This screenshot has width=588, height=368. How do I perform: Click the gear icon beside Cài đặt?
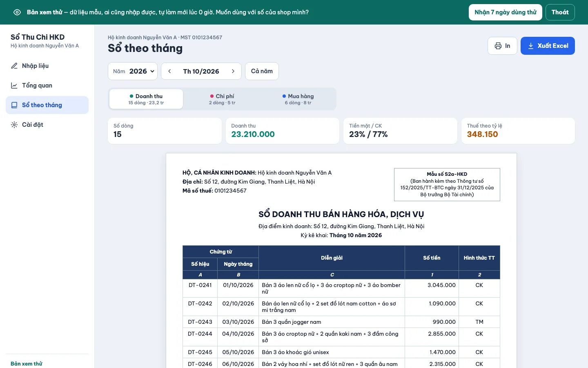(x=14, y=125)
